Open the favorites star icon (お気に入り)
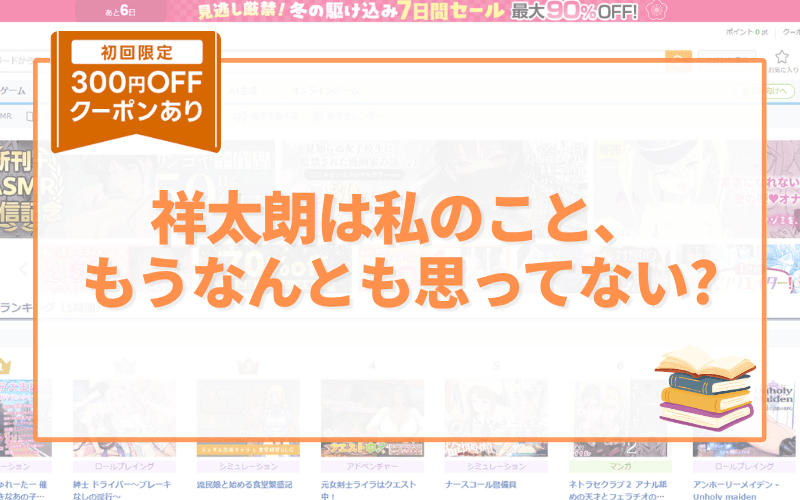The image size is (800, 500). [x=782, y=61]
